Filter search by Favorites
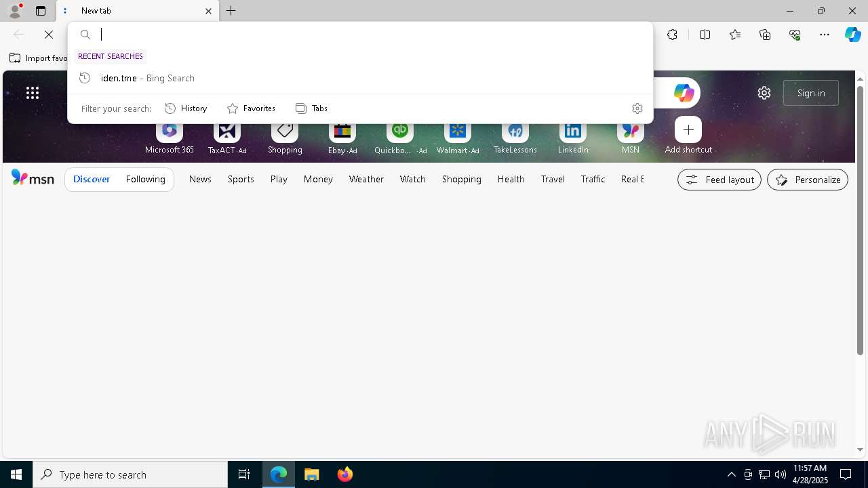This screenshot has height=488, width=868. tap(251, 108)
